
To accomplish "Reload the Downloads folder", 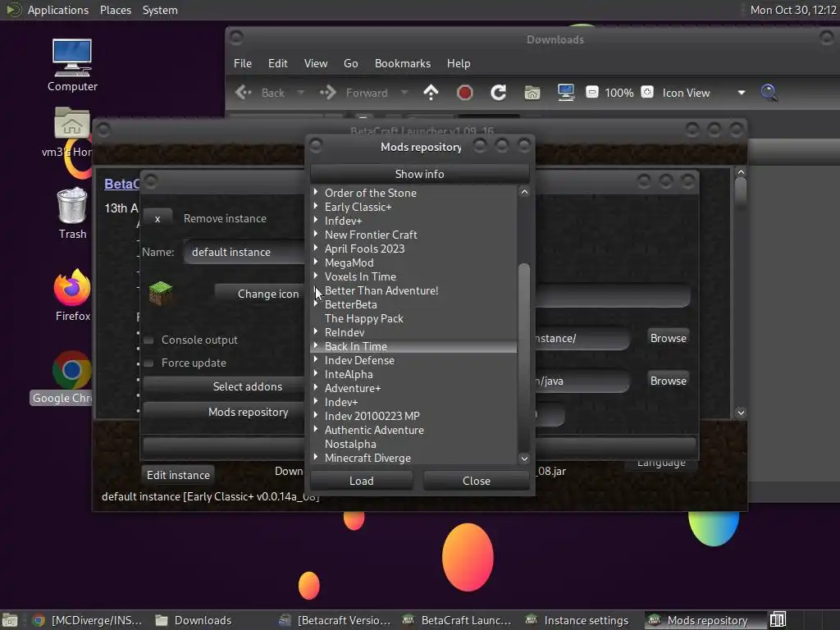I will [498, 93].
